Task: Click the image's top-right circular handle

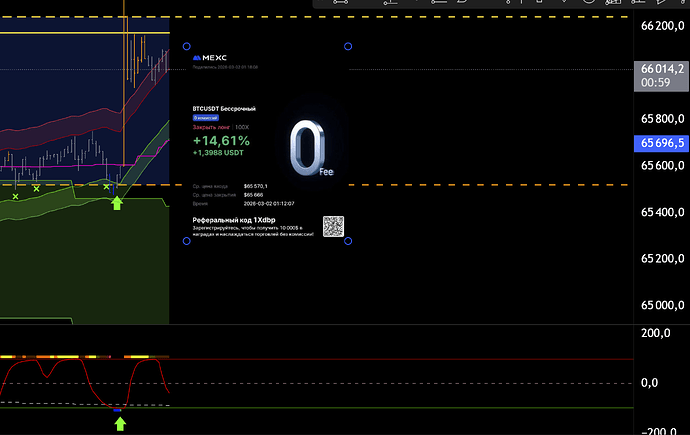Action: point(348,46)
